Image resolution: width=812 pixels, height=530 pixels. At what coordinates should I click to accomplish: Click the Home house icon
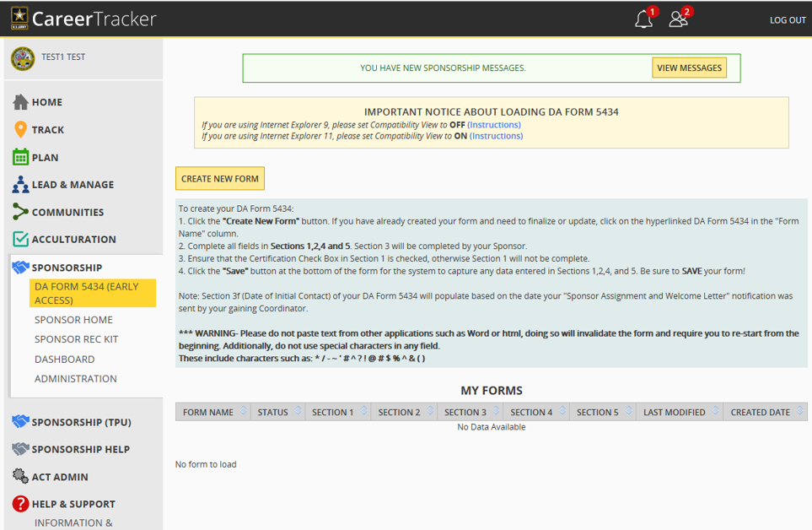pyautogui.click(x=20, y=102)
